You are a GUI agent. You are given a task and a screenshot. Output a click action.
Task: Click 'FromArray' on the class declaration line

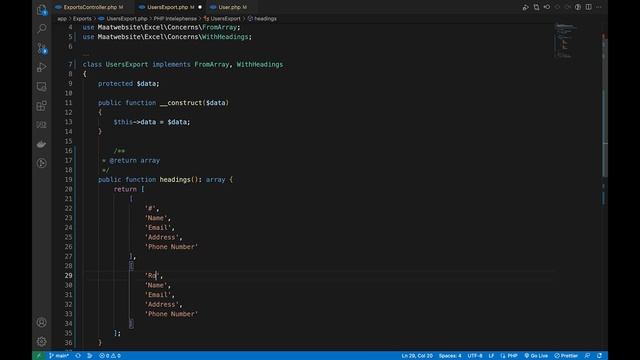(x=211, y=64)
